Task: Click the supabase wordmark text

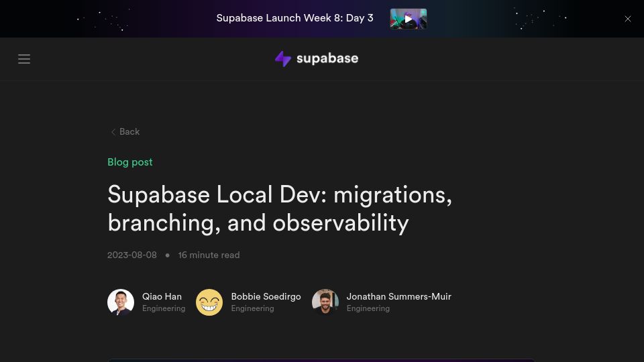Action: (x=327, y=58)
